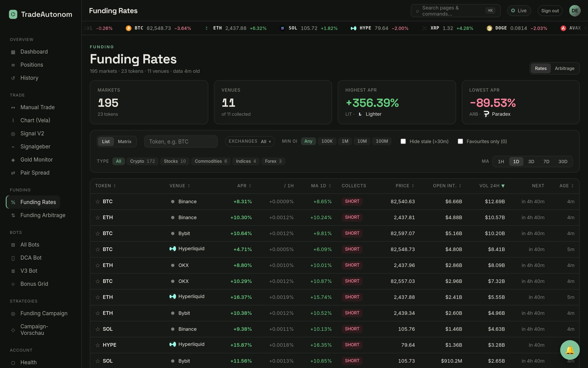The height and width of the screenshot is (368, 588).
Task: Sort table by APR column
Action: point(244,186)
